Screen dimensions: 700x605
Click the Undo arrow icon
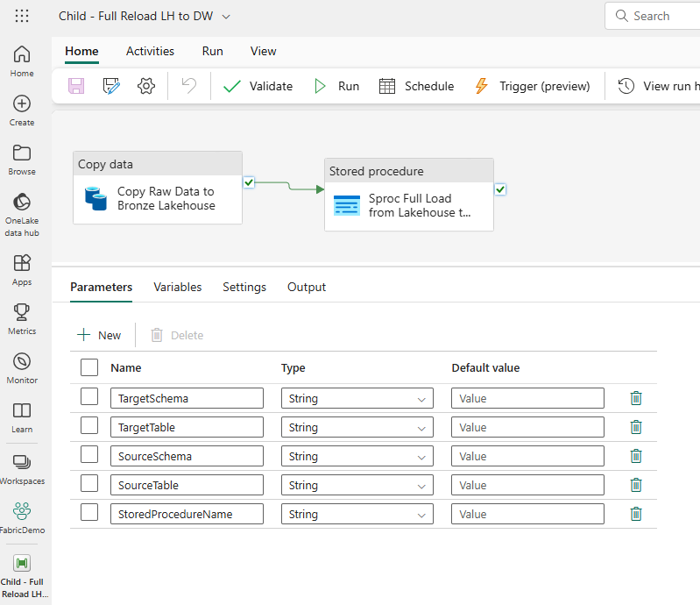tap(189, 86)
